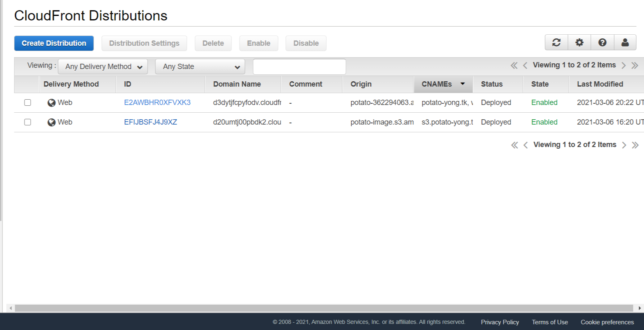Screen dimensions: 644x330
Task: Click the Enable button
Action: pyautogui.click(x=258, y=43)
